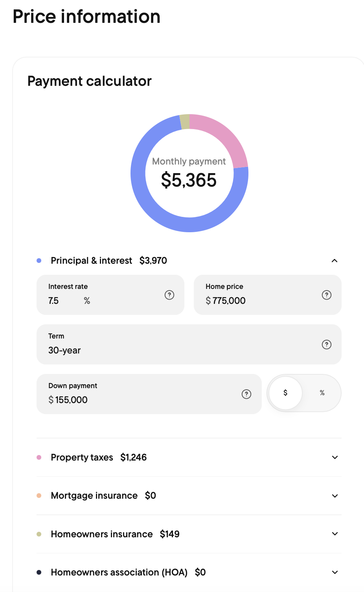The width and height of the screenshot is (364, 592).
Task: Click the Property taxes label
Action: (82, 457)
